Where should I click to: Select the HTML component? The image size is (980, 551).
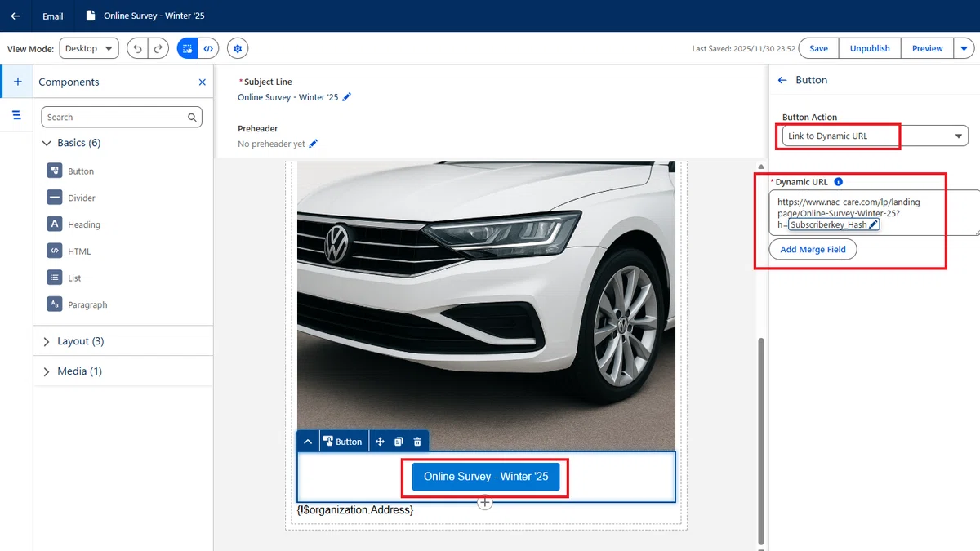(69, 251)
